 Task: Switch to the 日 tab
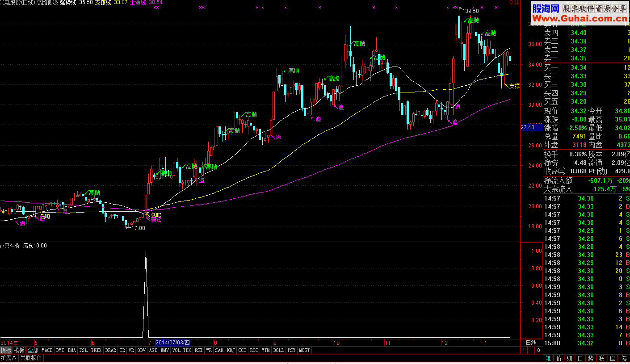point(580,358)
